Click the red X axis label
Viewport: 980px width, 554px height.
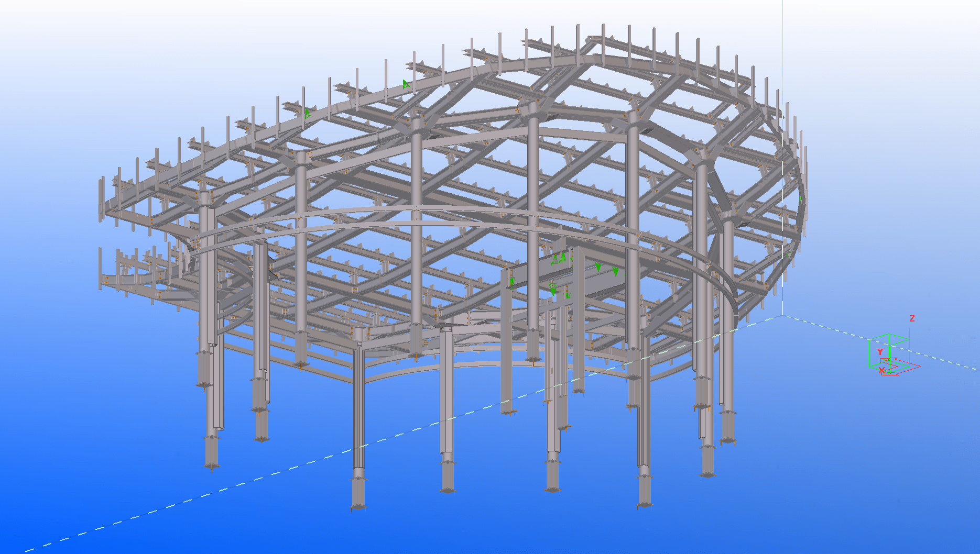[x=881, y=370]
